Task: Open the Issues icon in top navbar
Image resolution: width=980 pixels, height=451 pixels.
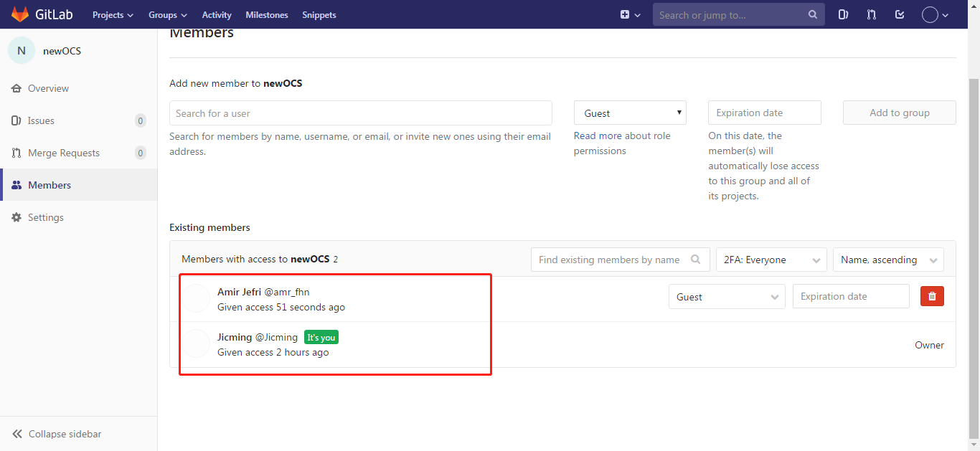Action: (x=843, y=14)
